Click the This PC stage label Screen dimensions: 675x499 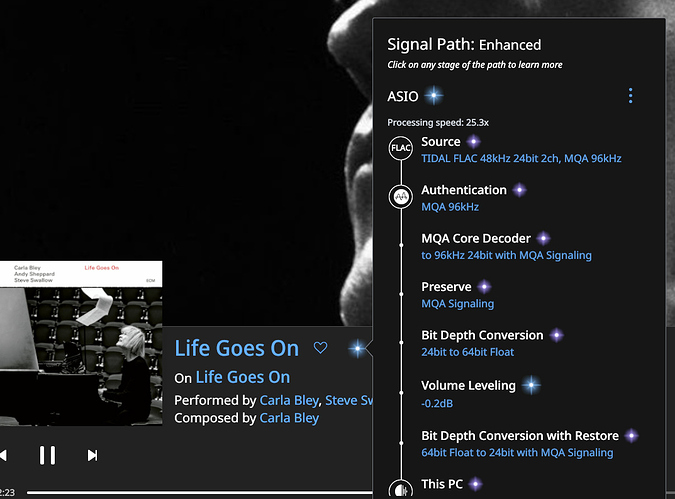tap(442, 484)
